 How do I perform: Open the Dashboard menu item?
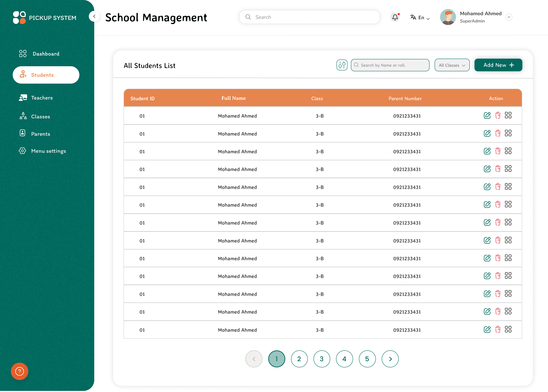coord(46,54)
